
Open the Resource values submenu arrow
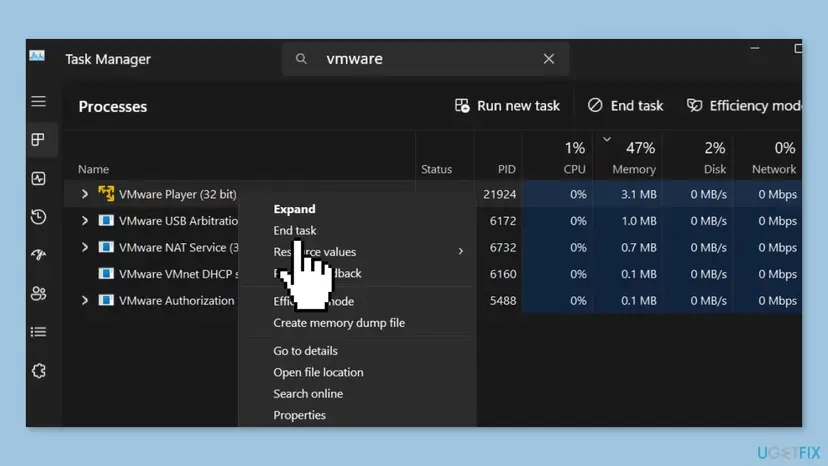tap(460, 251)
